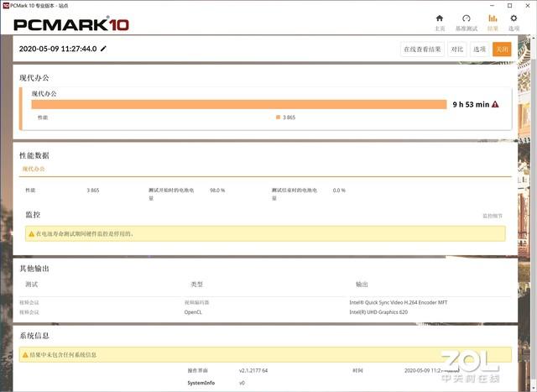Screen dimensions: 537x392
Task: Click the orange legend square next to 3 865
Action: pyautogui.click(x=278, y=118)
